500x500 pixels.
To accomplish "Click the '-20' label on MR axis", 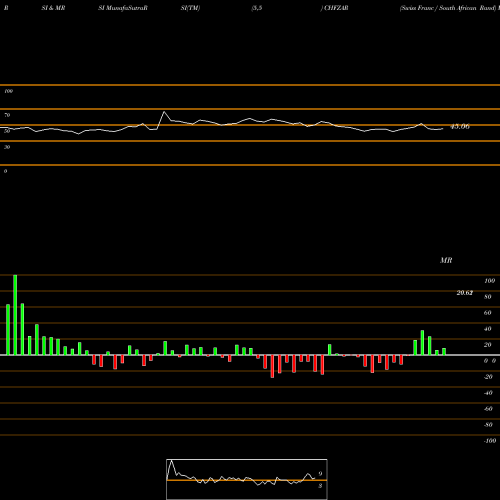I will [x=488, y=377].
